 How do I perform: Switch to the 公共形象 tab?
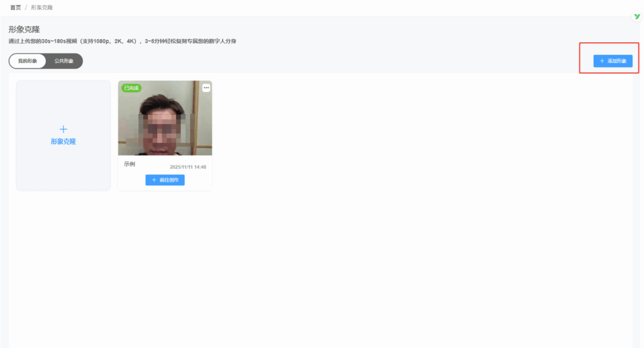point(64,61)
